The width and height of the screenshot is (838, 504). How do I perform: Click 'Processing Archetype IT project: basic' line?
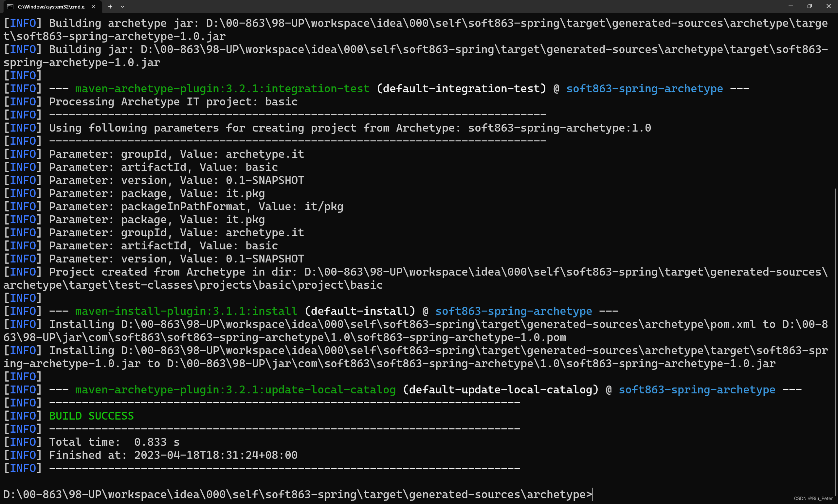(151, 101)
